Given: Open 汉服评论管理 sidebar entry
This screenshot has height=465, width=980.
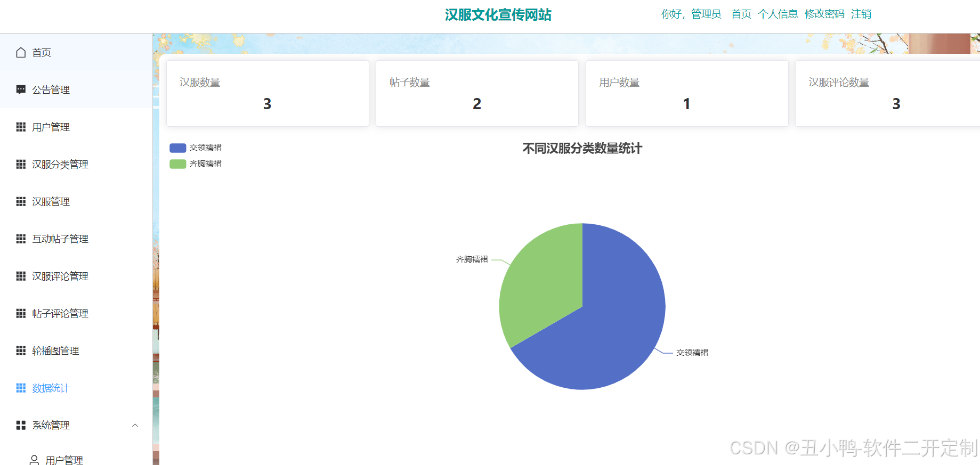Looking at the screenshot, I should pyautogui.click(x=76, y=276).
